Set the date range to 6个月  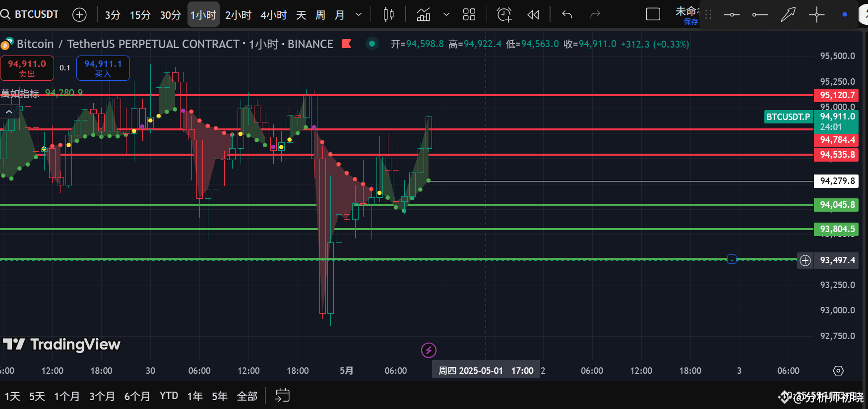click(137, 396)
